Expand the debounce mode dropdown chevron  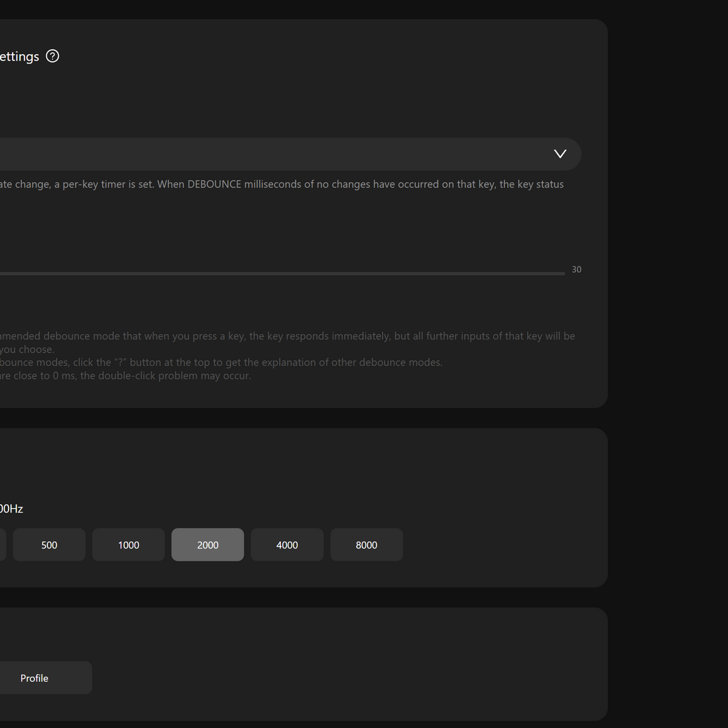tap(560, 154)
